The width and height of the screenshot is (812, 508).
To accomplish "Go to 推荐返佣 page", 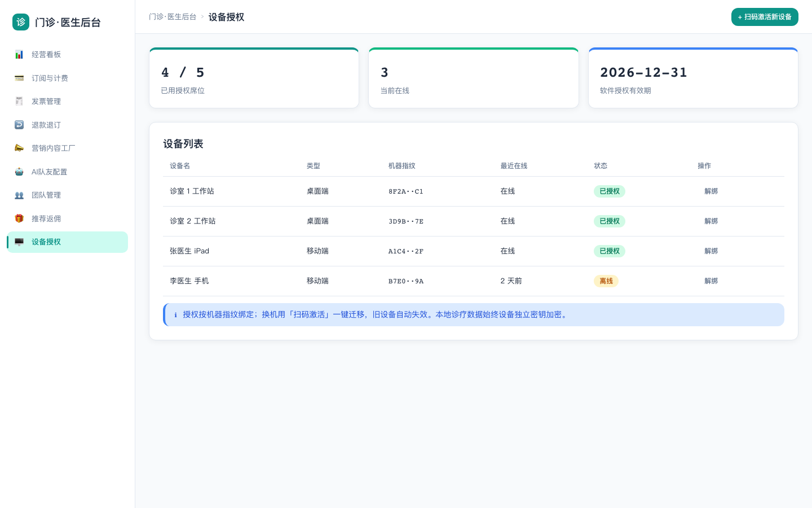I will pos(68,218).
